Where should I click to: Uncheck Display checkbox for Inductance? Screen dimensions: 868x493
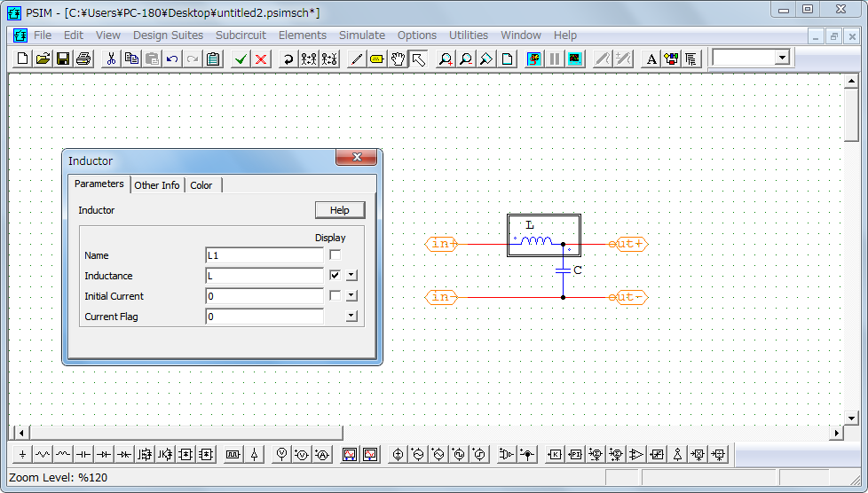click(335, 275)
